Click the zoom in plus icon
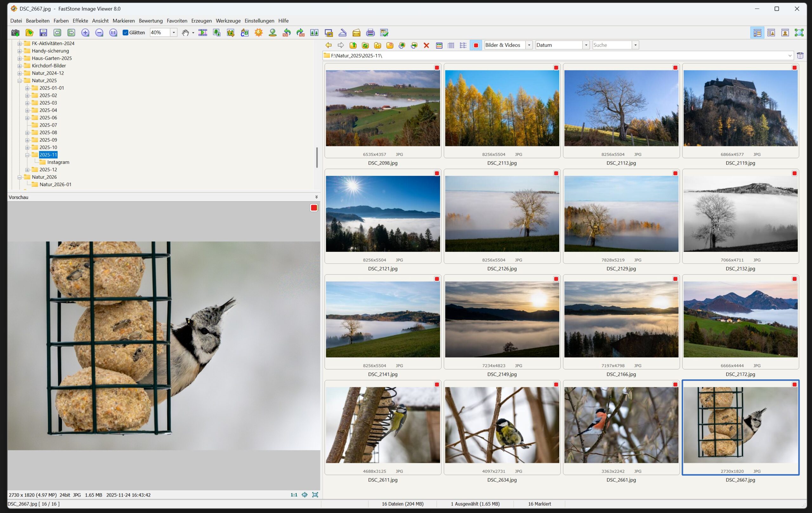 click(x=85, y=33)
